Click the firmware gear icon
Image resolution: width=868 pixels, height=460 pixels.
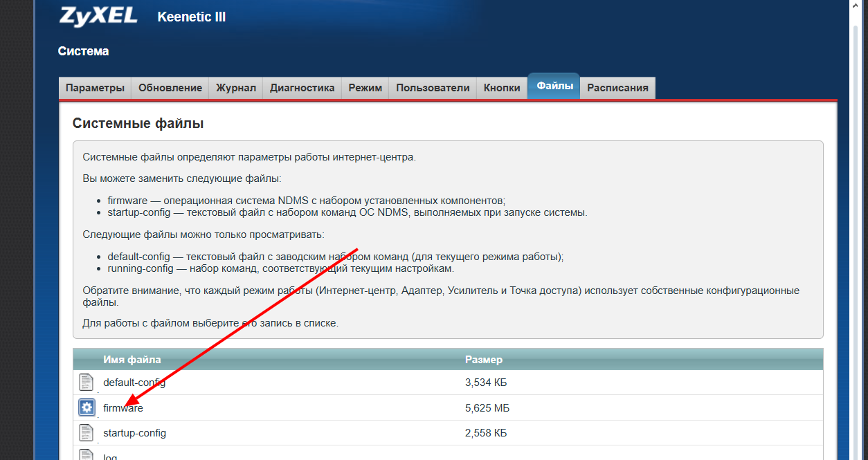pos(86,407)
